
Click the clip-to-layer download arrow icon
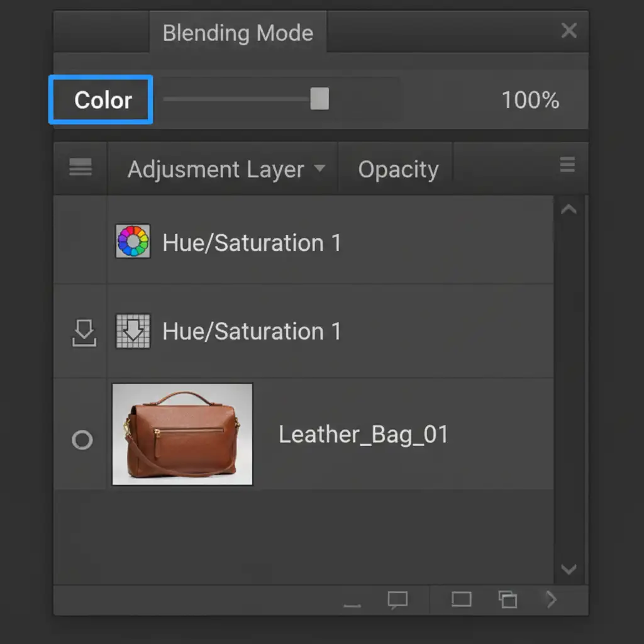click(x=84, y=333)
